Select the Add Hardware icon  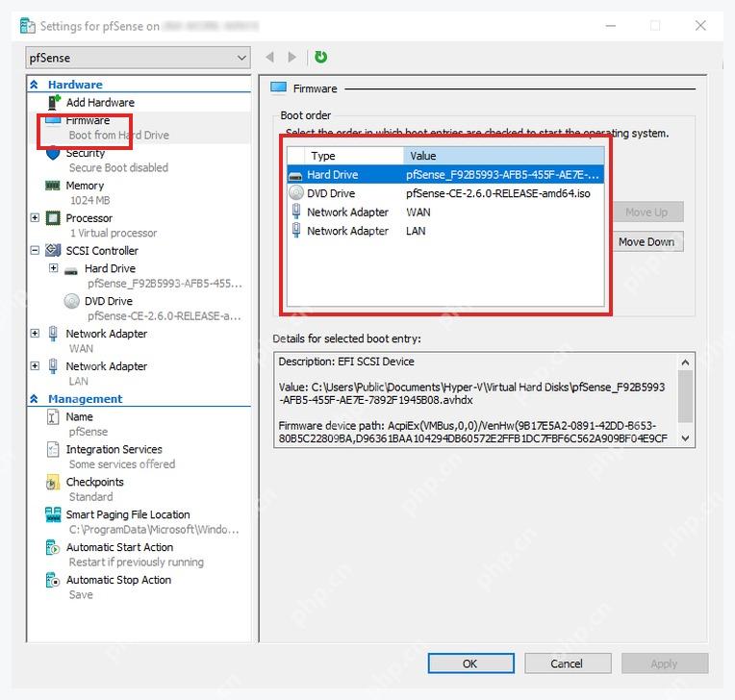(55, 102)
